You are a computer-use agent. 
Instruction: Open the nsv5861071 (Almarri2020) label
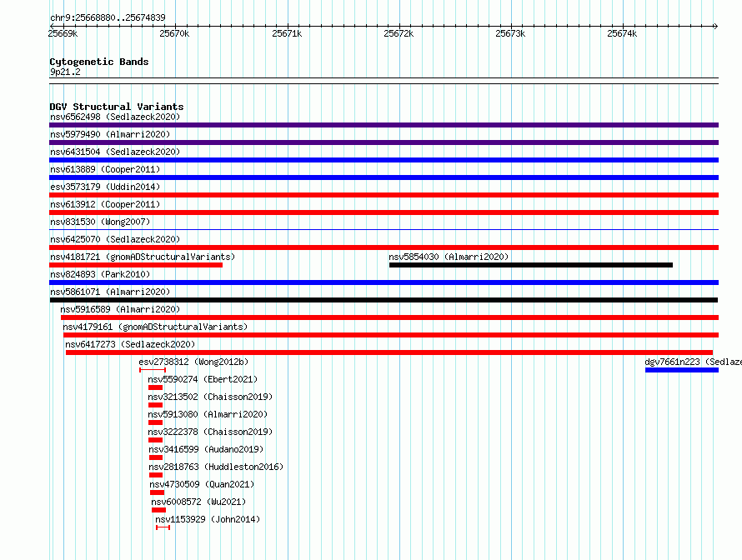coord(110,292)
